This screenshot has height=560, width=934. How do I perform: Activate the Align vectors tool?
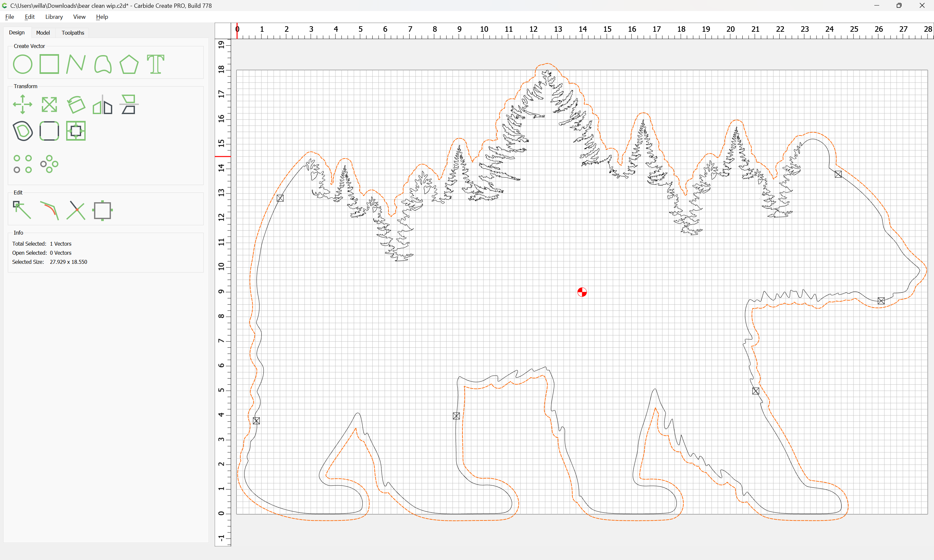(129, 105)
